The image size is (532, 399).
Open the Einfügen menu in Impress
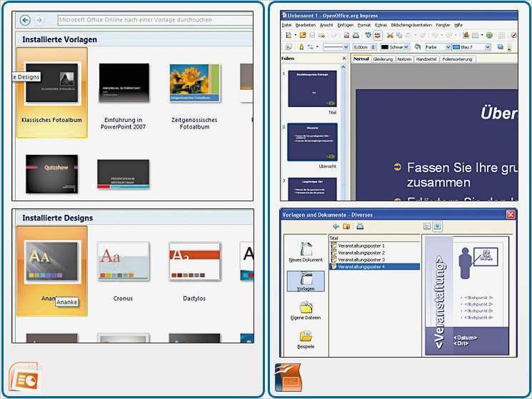coord(345,25)
